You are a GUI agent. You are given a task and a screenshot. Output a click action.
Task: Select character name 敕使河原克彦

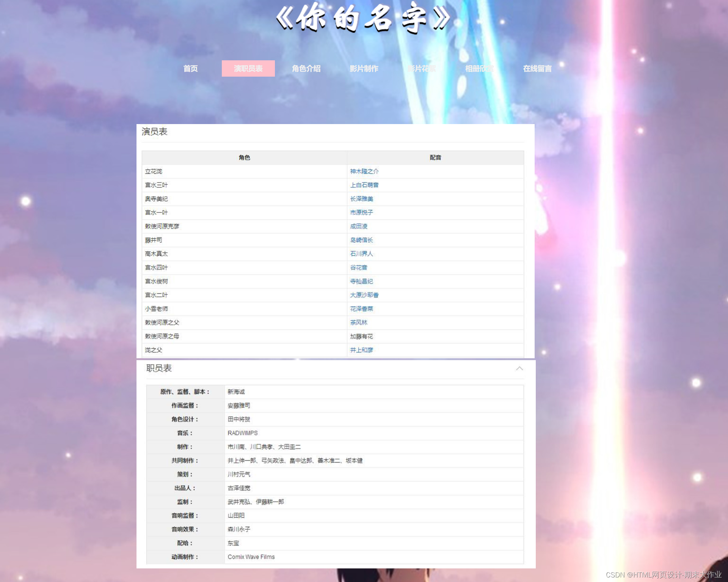[162, 226]
